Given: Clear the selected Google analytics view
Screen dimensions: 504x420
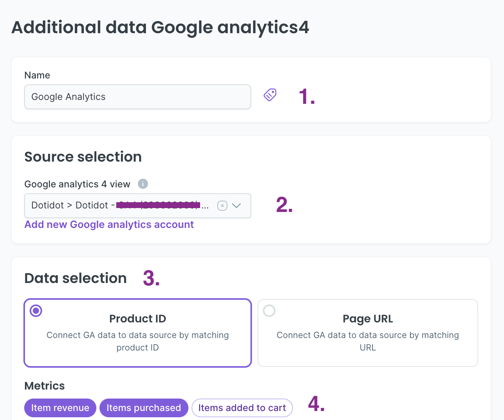Looking at the screenshot, I should pyautogui.click(x=222, y=206).
